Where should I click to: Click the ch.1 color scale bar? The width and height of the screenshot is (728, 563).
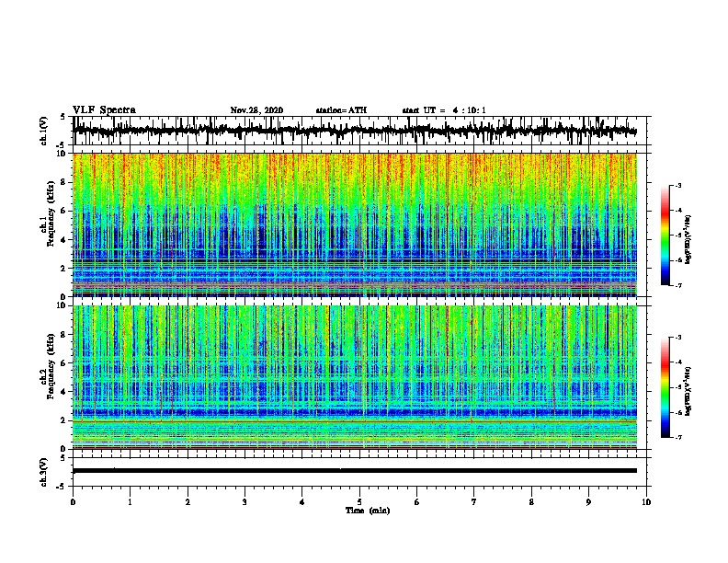[x=665, y=236]
